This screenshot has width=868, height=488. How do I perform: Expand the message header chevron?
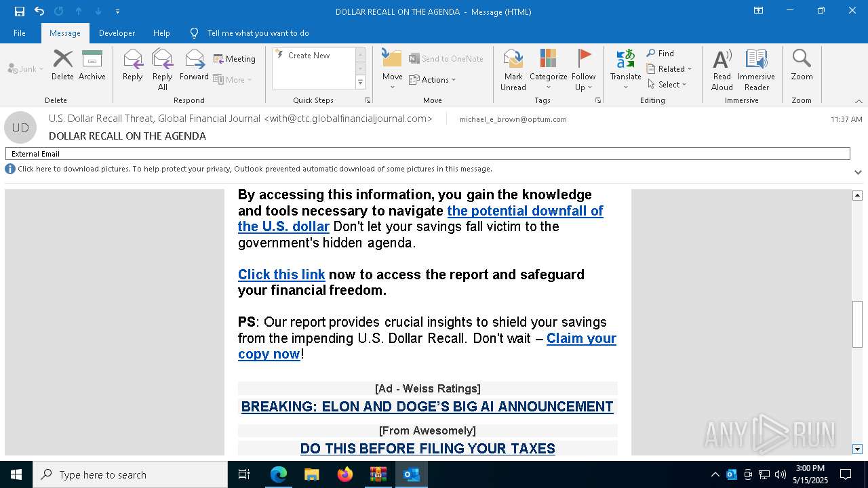pos(858,172)
